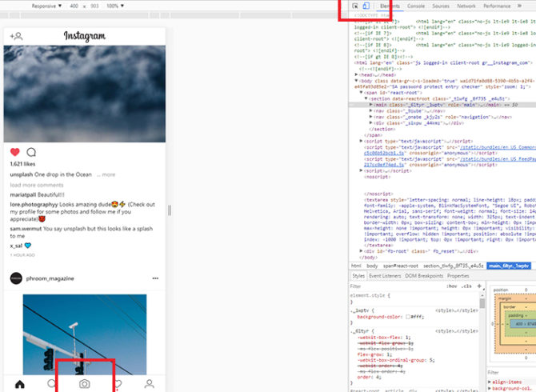Open the Properties pane tab

point(458,276)
